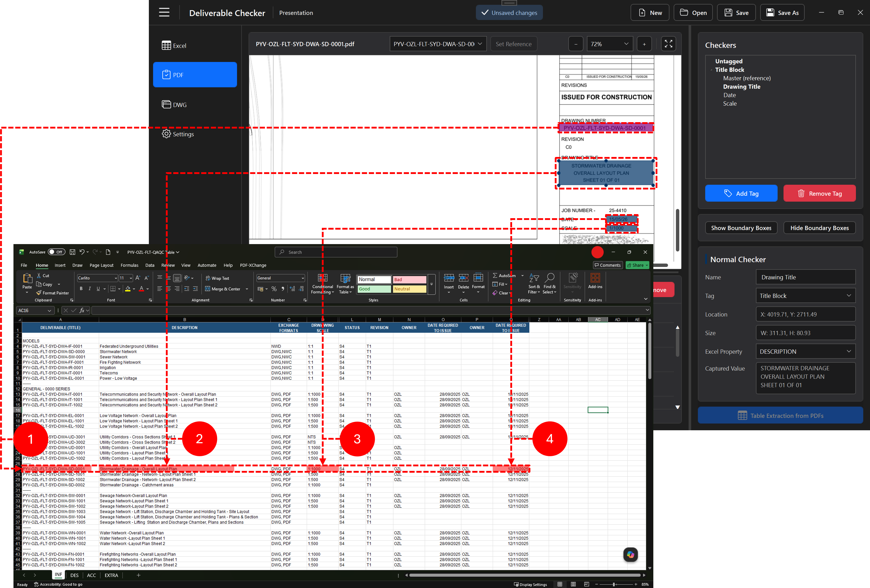Viewport: 870px width, 588px height.
Task: Click the Add Tag button
Action: point(741,193)
